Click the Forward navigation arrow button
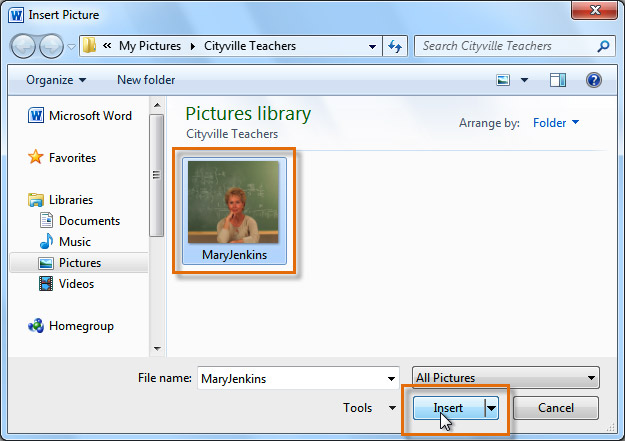This screenshot has height=441, width=625. [50, 46]
